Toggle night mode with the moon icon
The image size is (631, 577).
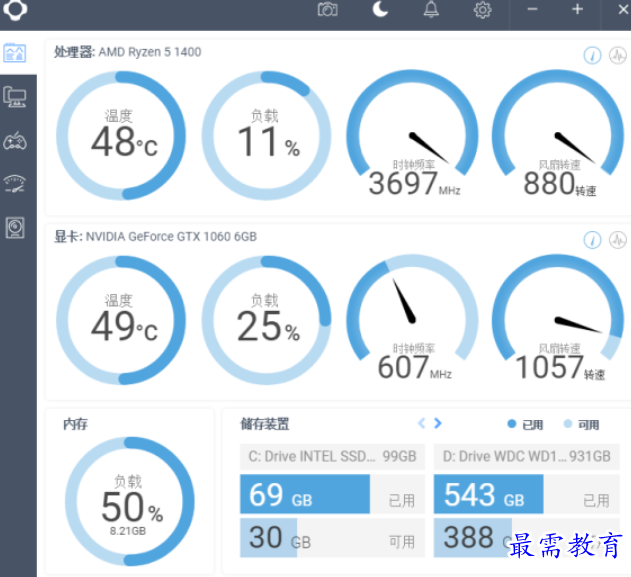(x=379, y=9)
